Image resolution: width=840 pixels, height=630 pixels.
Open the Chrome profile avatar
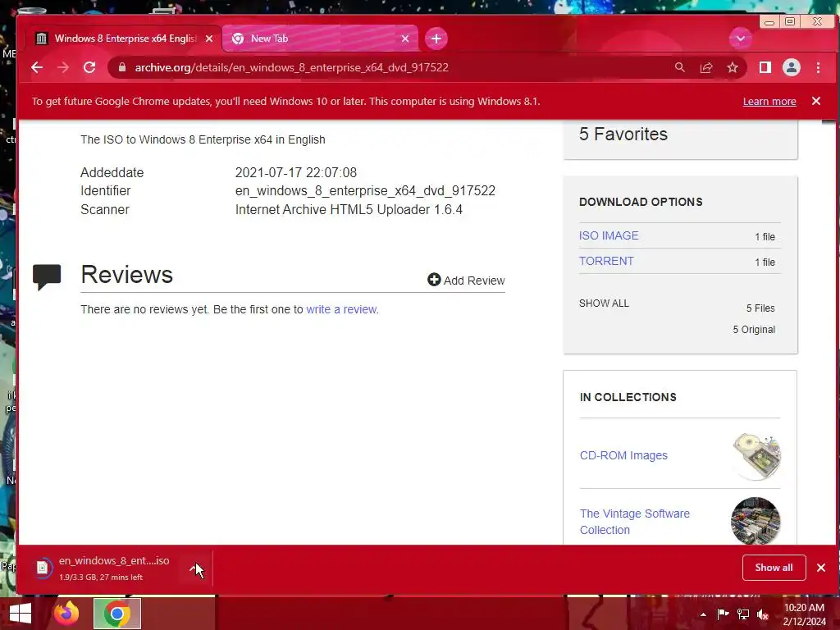792,67
